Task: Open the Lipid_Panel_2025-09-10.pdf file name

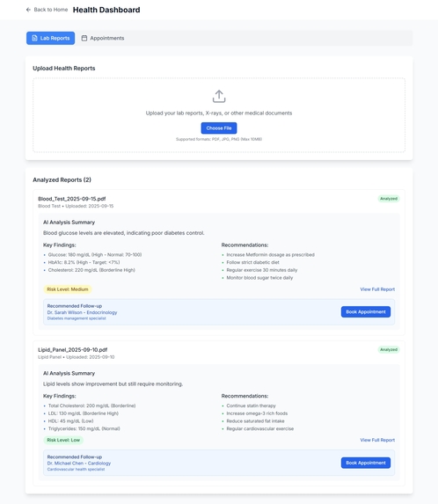Action: 73,350
